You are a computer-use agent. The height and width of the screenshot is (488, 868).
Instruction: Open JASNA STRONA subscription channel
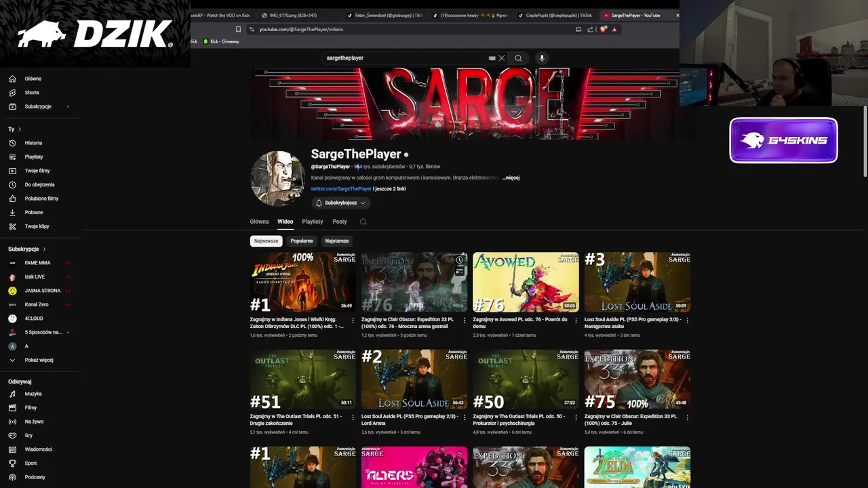pos(42,291)
